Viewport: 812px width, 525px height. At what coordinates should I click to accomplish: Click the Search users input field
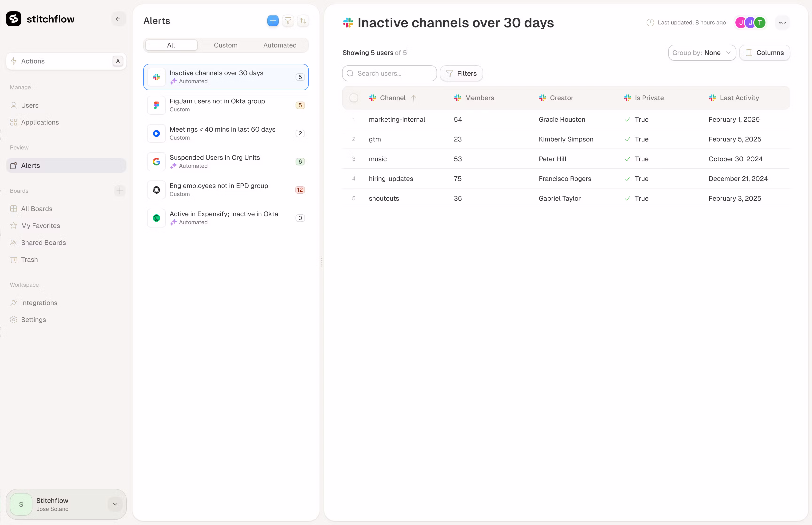pyautogui.click(x=389, y=73)
